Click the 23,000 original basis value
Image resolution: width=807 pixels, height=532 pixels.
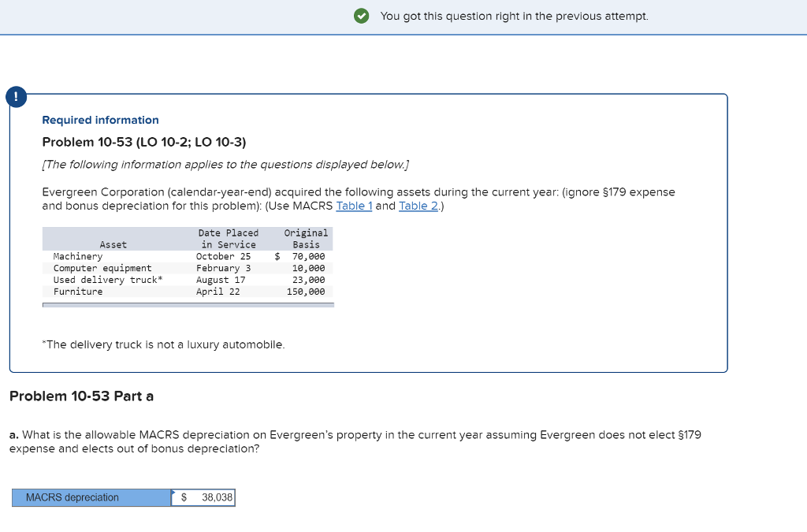point(308,280)
